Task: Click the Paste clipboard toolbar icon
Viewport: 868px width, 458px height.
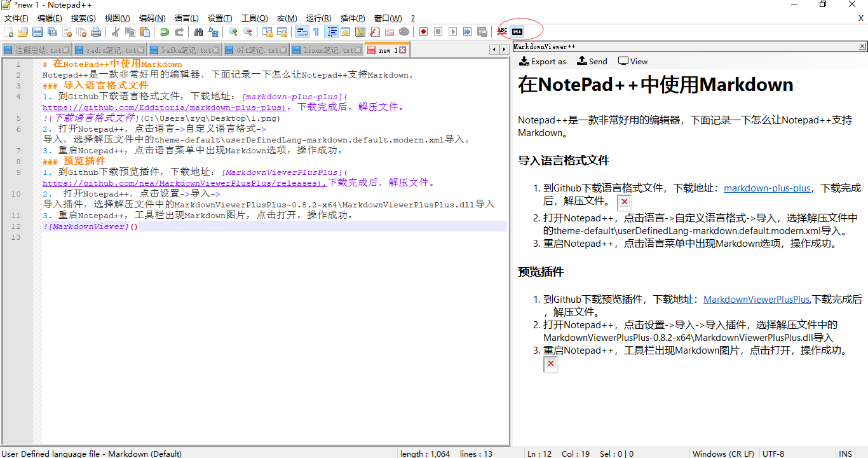Action: tap(145, 31)
